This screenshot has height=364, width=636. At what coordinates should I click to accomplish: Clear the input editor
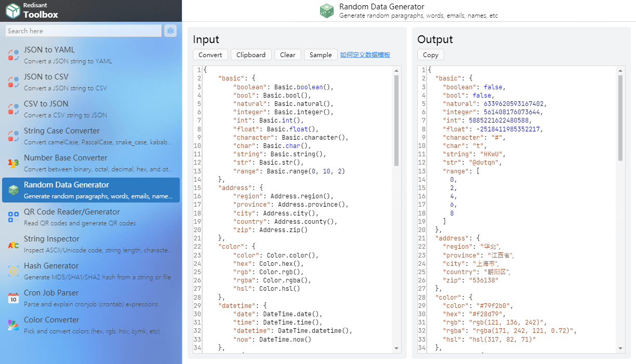point(288,55)
